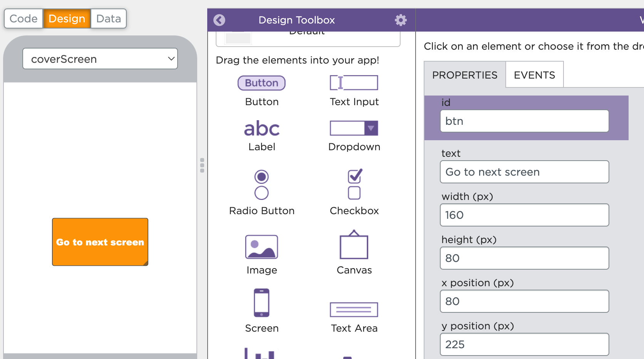The image size is (644, 359).
Task: Pick the Dropdown element icon
Action: [x=354, y=128]
